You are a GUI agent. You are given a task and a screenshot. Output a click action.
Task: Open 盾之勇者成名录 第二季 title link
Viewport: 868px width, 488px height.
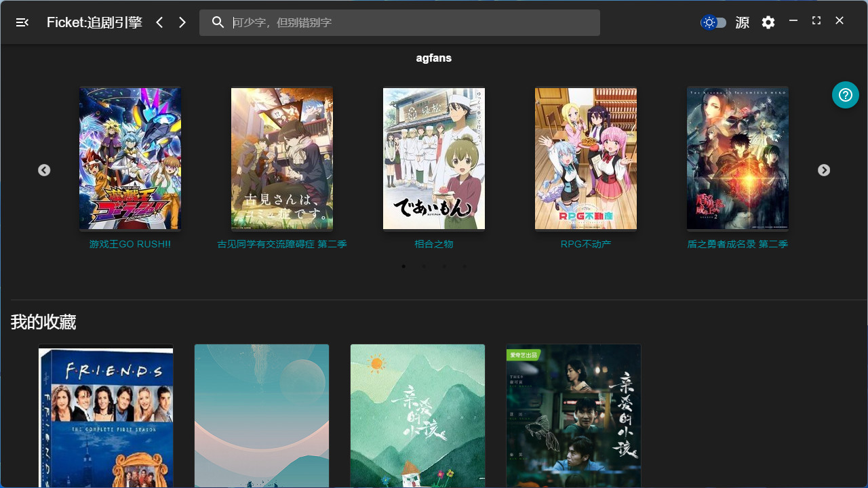point(737,244)
